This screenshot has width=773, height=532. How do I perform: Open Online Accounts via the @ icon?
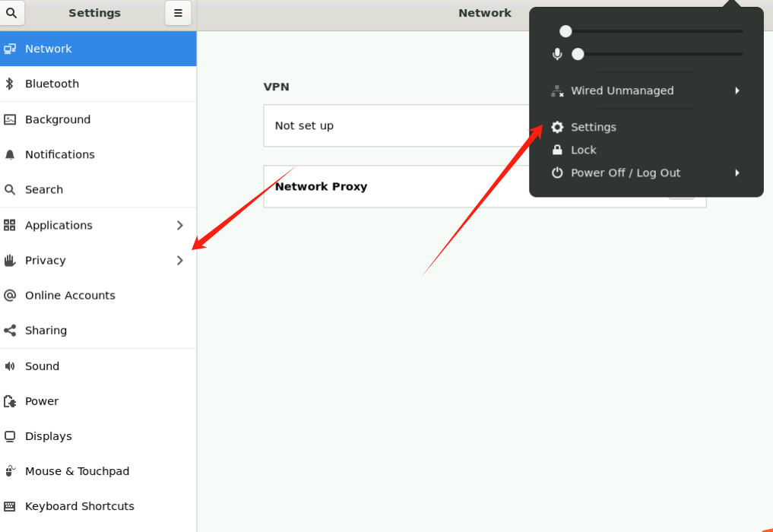(x=10, y=296)
